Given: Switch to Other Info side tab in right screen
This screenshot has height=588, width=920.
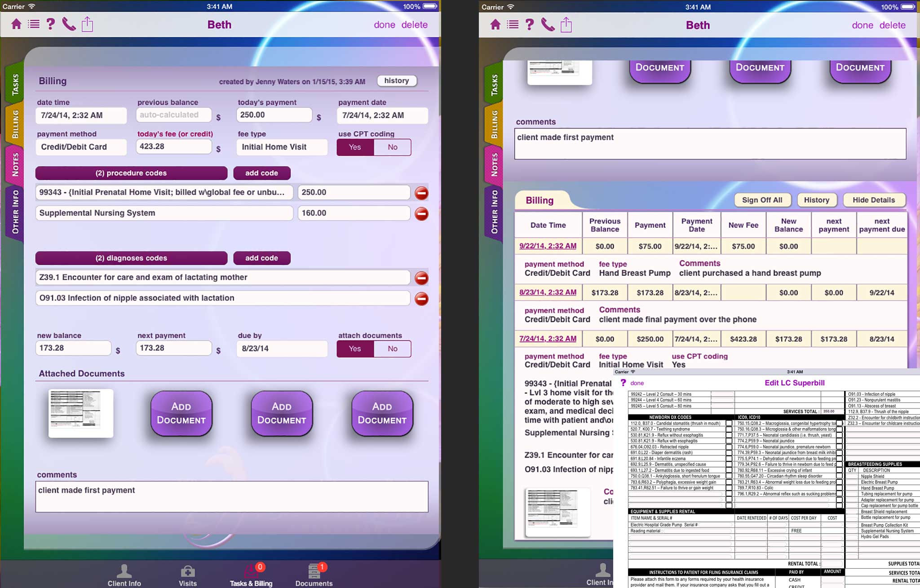Looking at the screenshot, I should point(494,212).
